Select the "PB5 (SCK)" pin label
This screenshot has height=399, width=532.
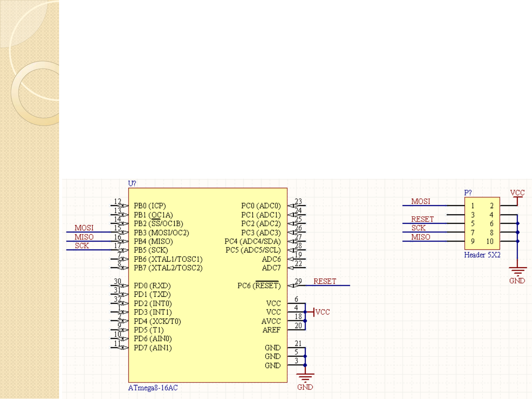tap(151, 250)
